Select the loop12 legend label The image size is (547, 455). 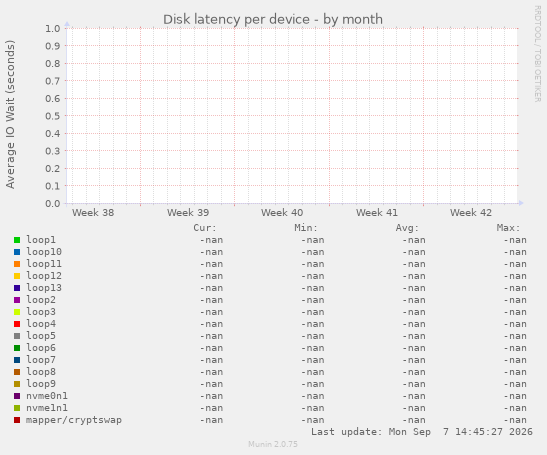point(44,276)
